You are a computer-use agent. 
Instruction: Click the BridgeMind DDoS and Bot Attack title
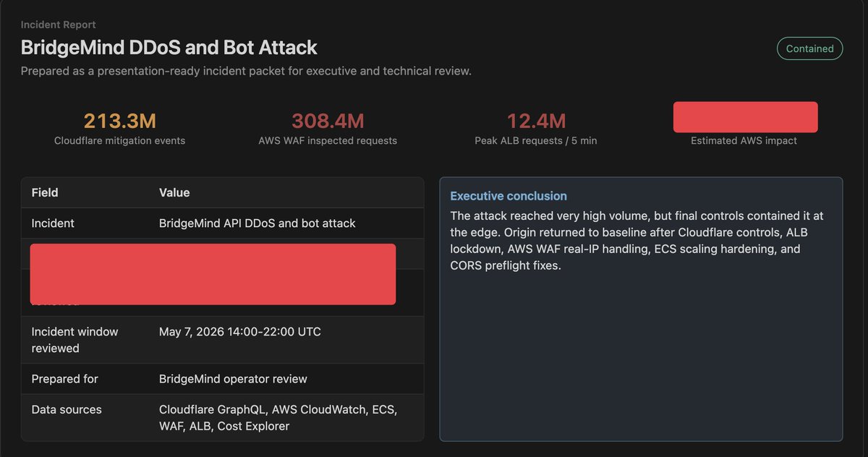click(169, 48)
